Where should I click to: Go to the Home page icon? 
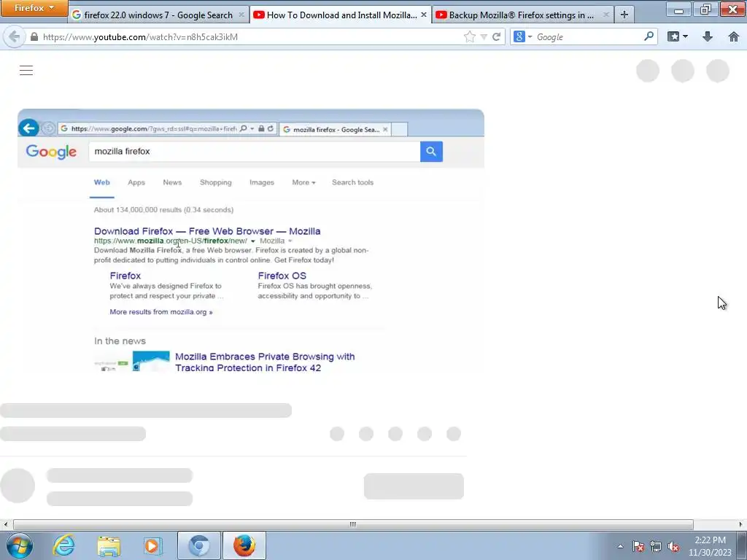point(734,36)
